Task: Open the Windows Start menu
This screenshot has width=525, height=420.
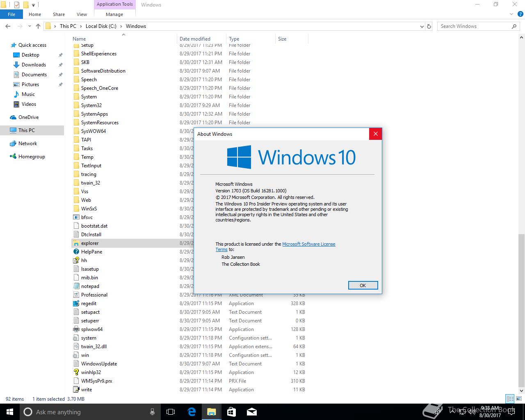Action: [10, 412]
